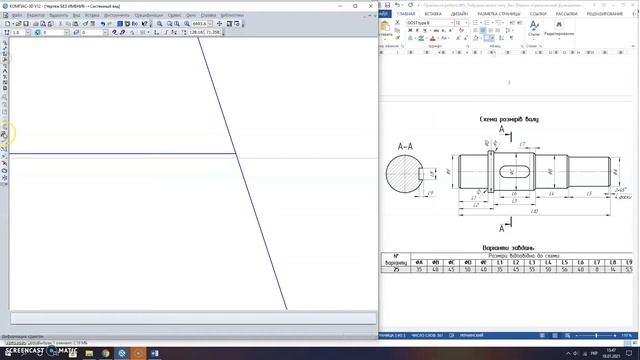Open font size dropdown in Word
The image size is (640, 360).
(467, 23)
